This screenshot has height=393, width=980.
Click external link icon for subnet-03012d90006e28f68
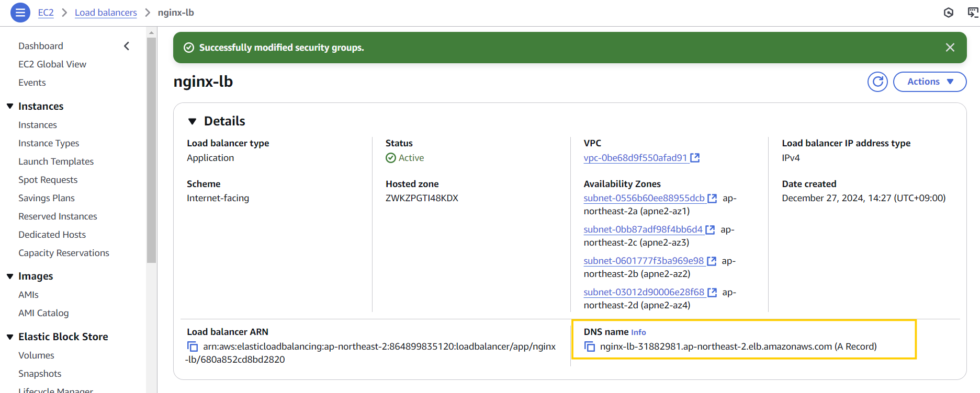click(712, 293)
